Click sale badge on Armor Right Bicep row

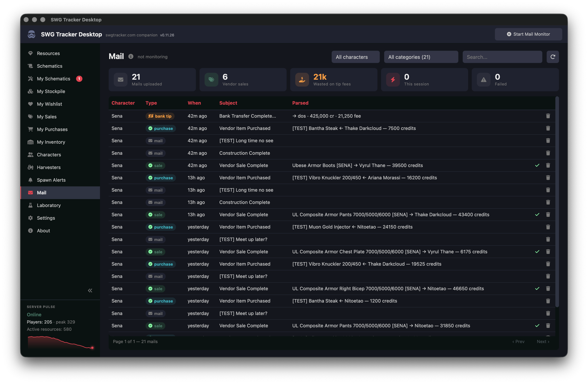(x=155, y=289)
